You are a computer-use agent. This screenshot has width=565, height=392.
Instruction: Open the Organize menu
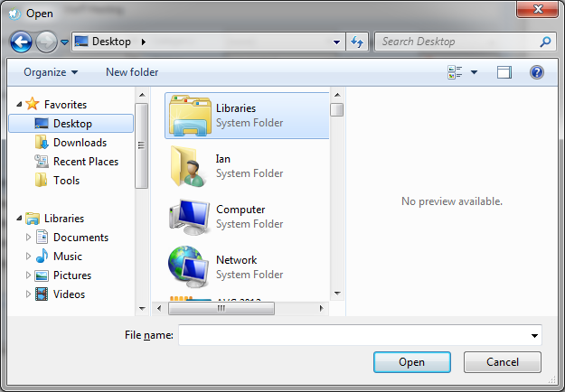coord(51,72)
